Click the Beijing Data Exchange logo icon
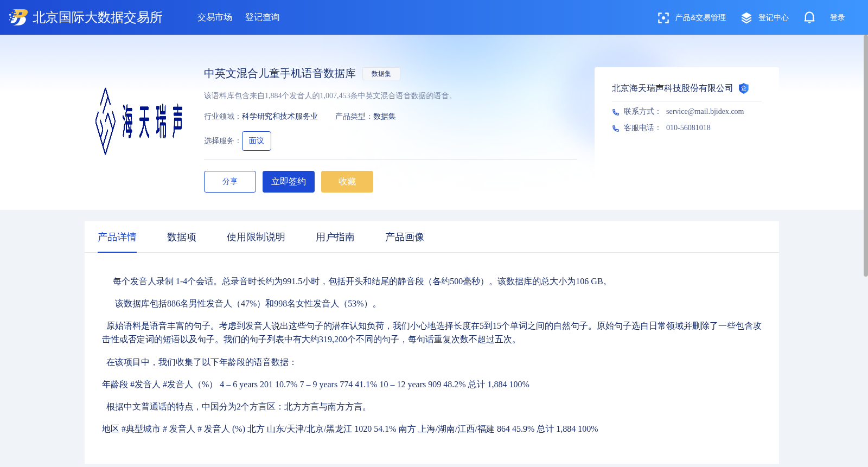This screenshot has height=467, width=868. pyautogui.click(x=18, y=17)
